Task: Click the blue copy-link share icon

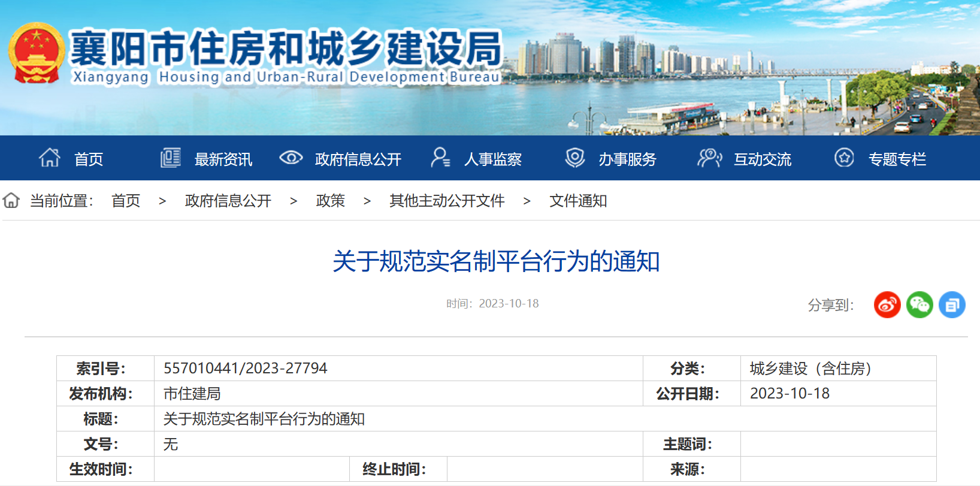Action: pyautogui.click(x=952, y=304)
